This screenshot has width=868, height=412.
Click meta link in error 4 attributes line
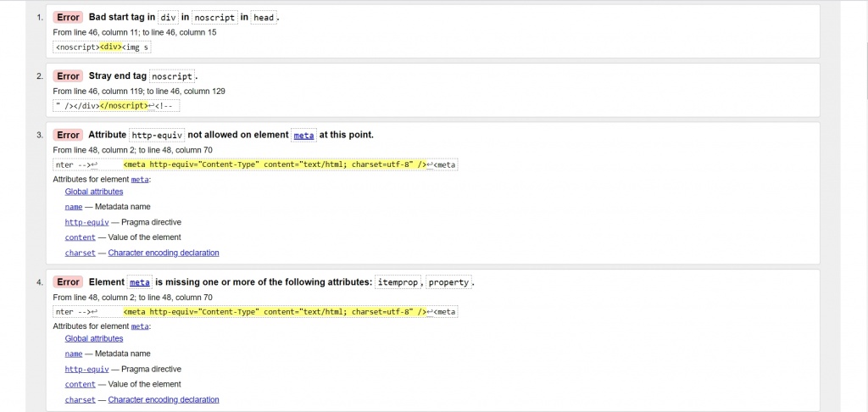click(140, 326)
